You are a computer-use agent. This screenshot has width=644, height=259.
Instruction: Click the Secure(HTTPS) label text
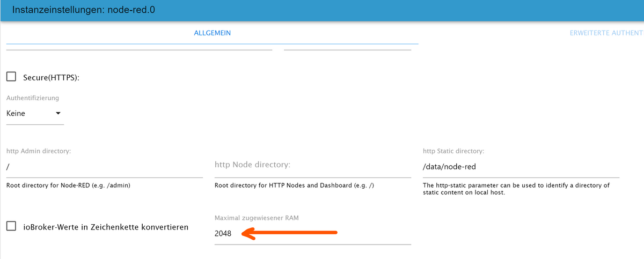click(x=51, y=78)
